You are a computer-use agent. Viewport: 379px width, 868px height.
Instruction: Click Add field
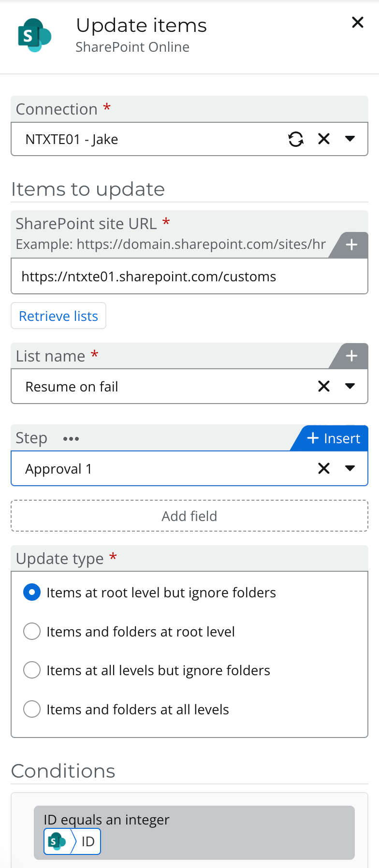[x=189, y=516]
